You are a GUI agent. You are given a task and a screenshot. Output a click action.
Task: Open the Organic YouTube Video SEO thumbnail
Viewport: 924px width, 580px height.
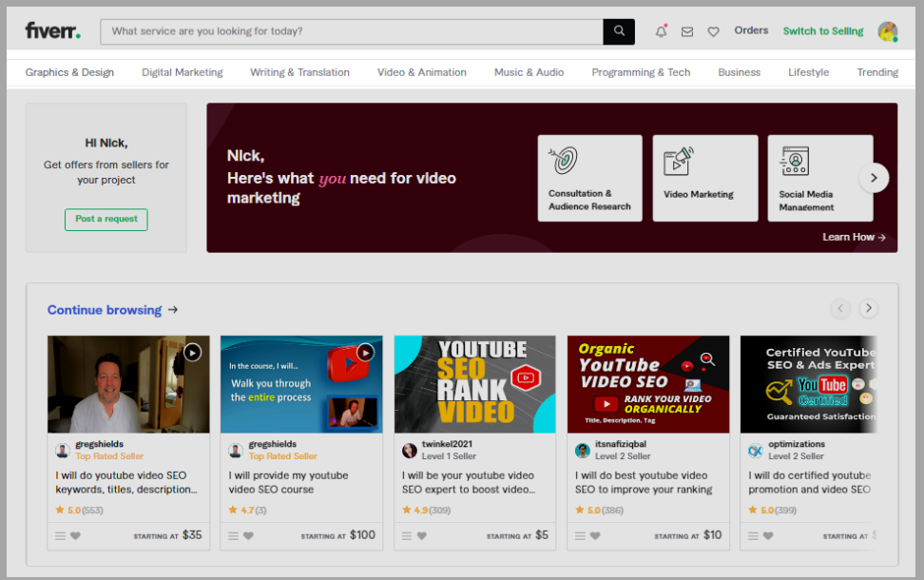click(x=648, y=384)
